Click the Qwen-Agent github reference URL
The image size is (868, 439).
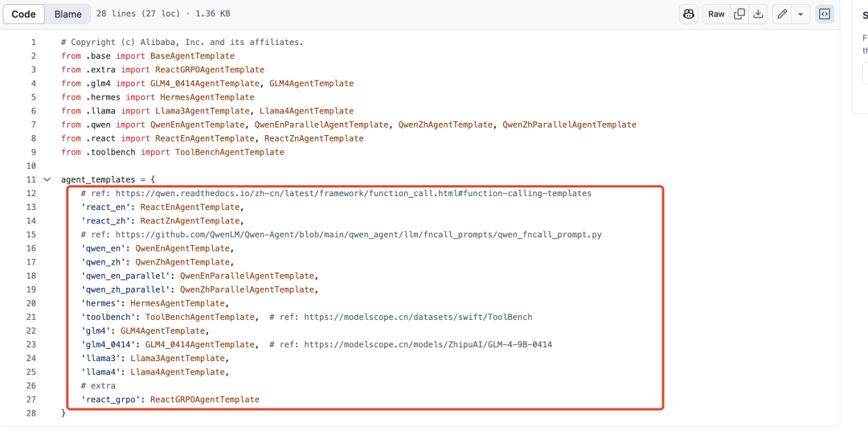(x=358, y=235)
